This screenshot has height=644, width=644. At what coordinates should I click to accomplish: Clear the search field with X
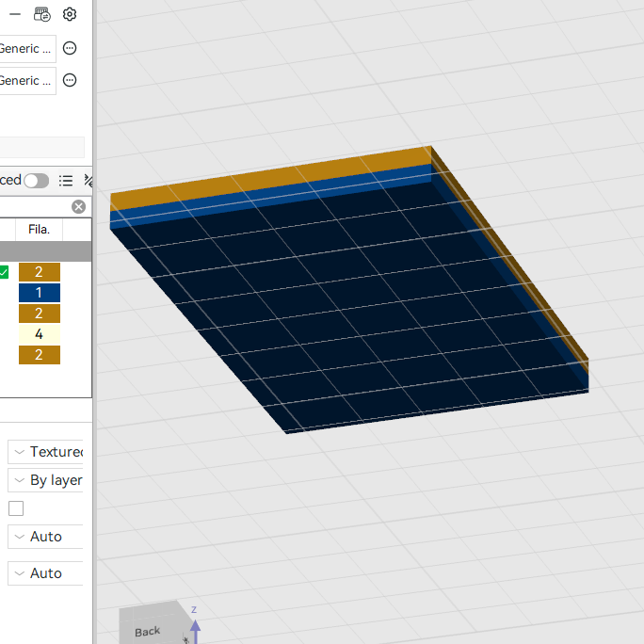tap(78, 206)
